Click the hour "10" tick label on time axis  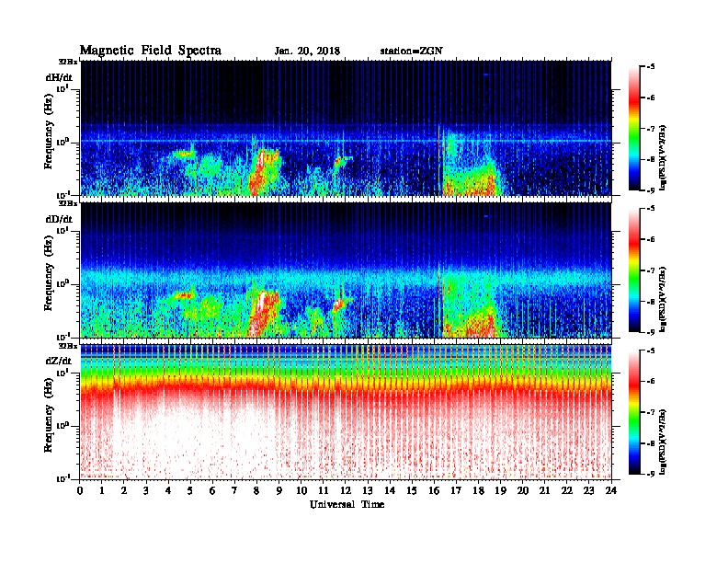point(301,491)
